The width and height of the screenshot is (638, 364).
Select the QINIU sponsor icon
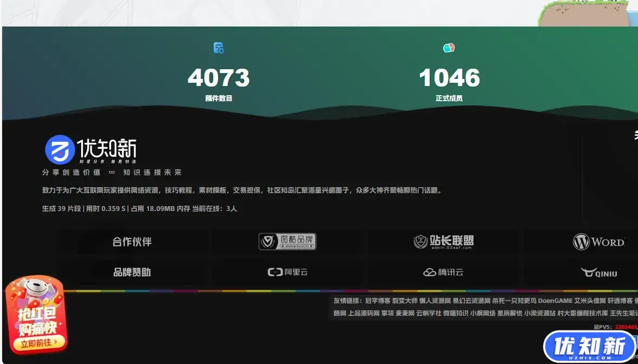coord(600,273)
